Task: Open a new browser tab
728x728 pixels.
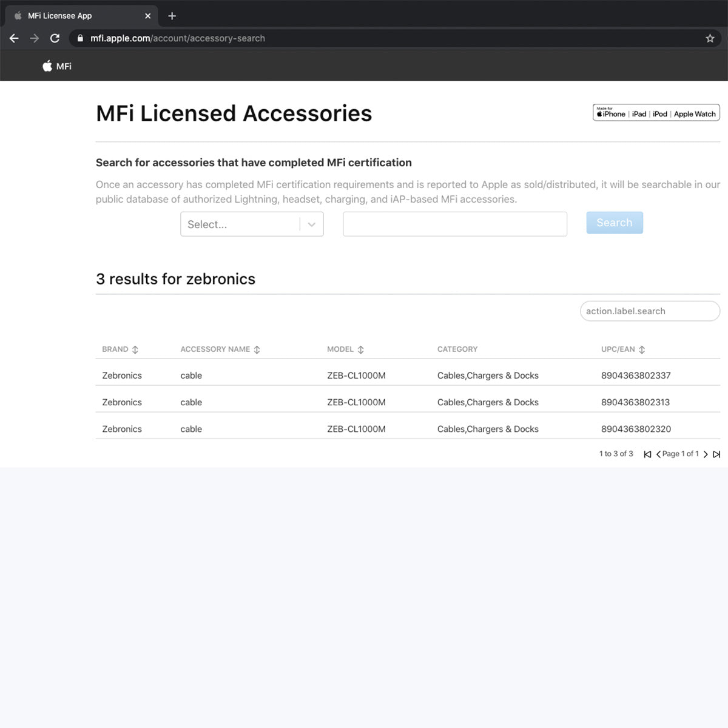Action: (x=172, y=16)
